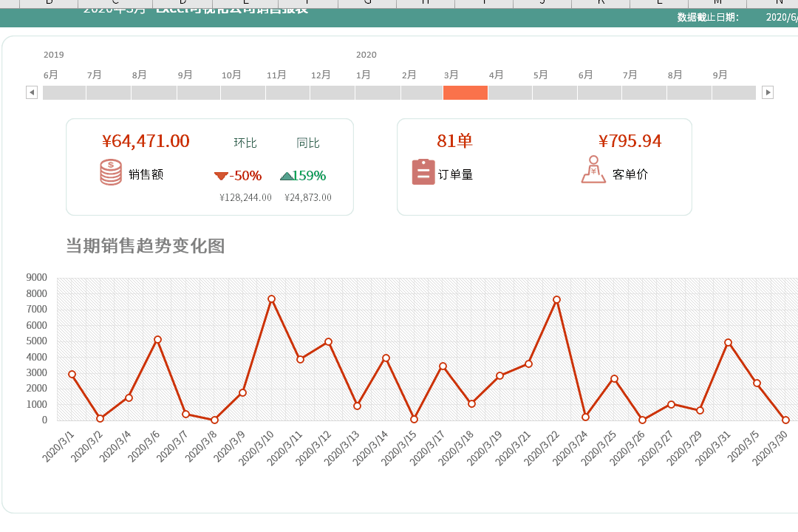Viewport: 798px width, 532px height.
Task: Select the highlighted 3月 timeline segment
Action: (465, 92)
